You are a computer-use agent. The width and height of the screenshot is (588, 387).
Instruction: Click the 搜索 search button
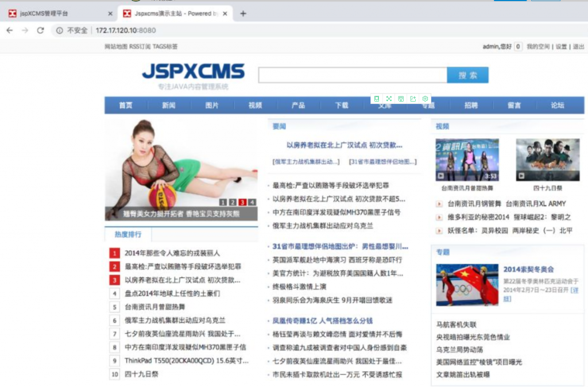[467, 75]
